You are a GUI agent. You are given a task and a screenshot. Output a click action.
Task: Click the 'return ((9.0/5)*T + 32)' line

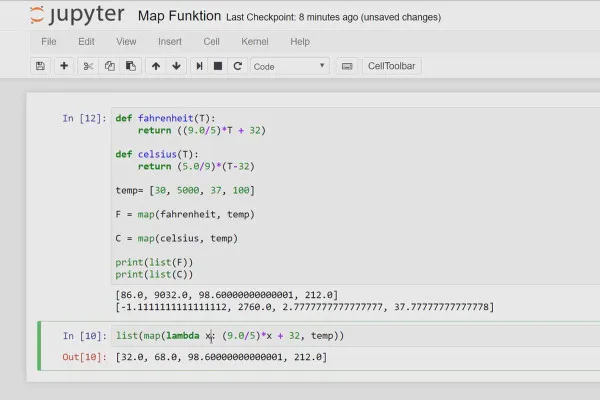pos(202,131)
